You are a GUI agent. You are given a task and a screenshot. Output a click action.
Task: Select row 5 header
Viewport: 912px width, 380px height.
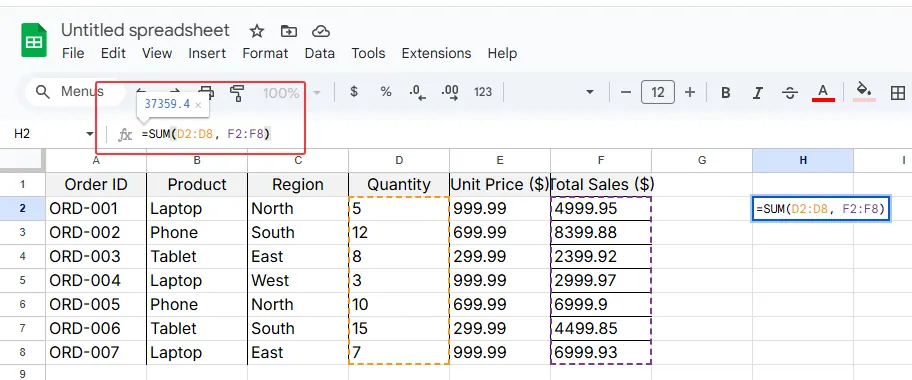click(x=23, y=280)
